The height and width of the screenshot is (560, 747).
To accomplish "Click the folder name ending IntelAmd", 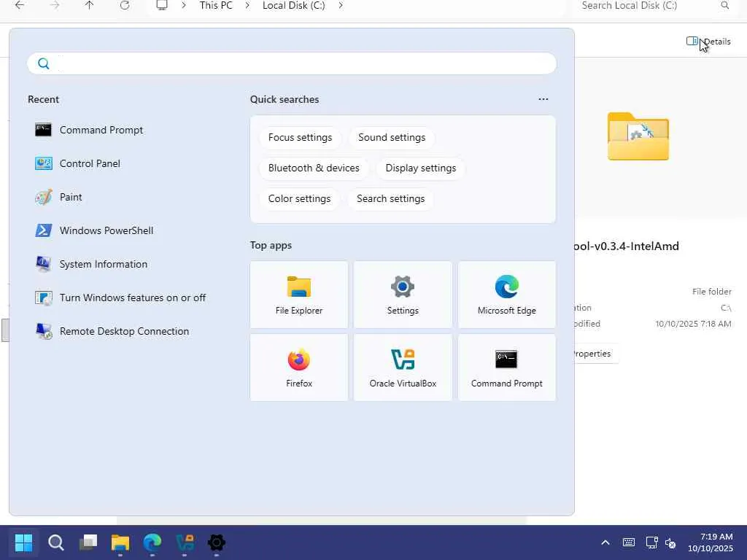I will pyautogui.click(x=627, y=246).
